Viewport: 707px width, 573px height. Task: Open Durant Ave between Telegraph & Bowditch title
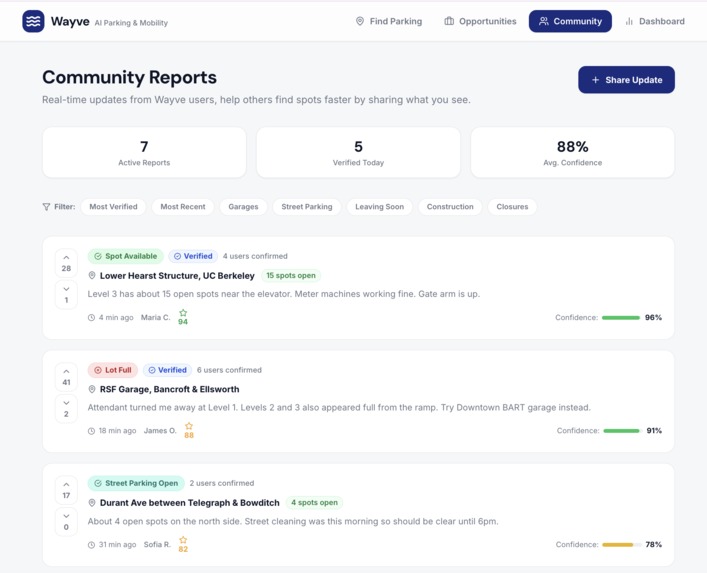click(190, 503)
